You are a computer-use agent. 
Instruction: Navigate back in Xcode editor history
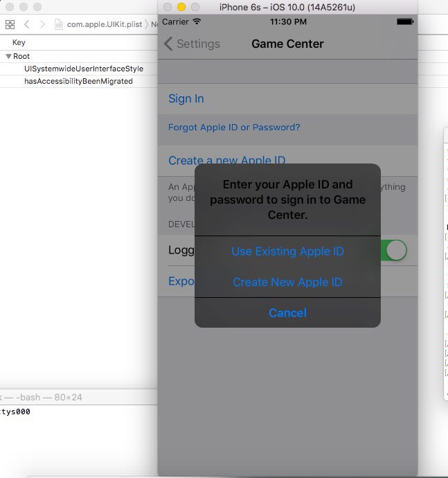[x=27, y=24]
